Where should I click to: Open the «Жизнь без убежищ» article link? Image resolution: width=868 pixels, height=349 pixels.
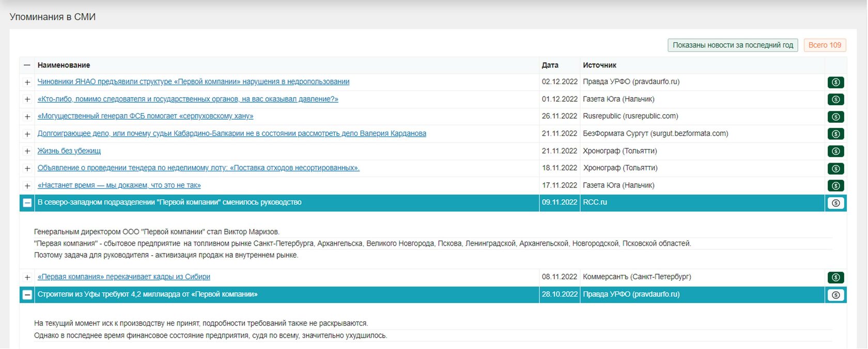[x=69, y=151]
